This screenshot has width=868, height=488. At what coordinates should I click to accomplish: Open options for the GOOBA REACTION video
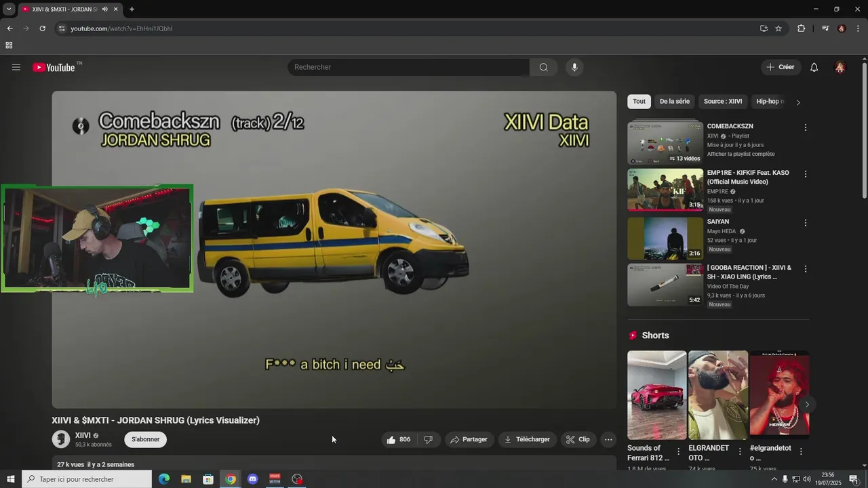click(x=806, y=269)
